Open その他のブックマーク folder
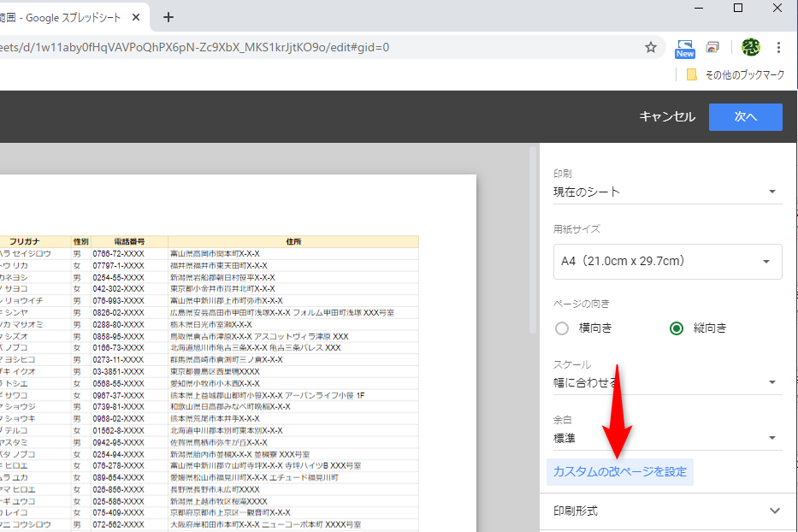Image resolution: width=798 pixels, height=532 pixels. (736, 74)
